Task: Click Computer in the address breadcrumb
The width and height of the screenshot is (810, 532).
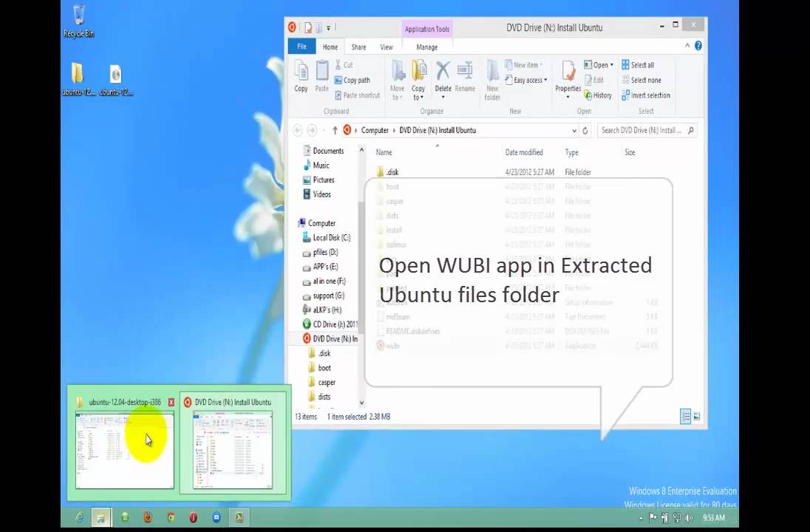Action: tap(375, 130)
